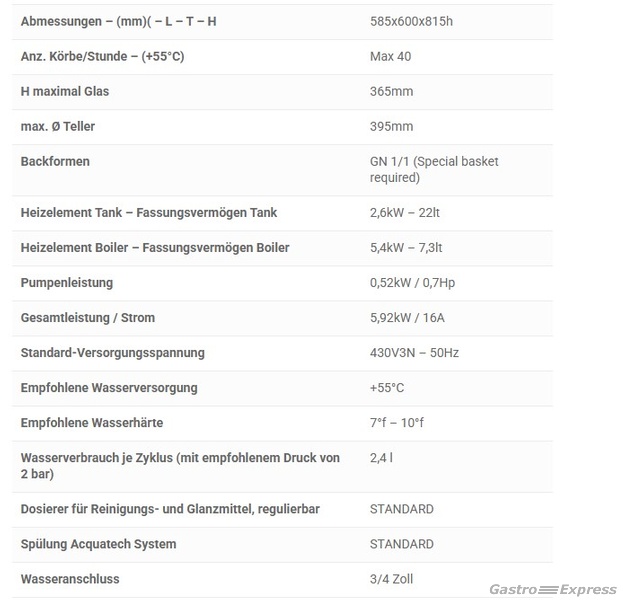Select the max. Ø Teller label
623x600 pixels.
[x=58, y=126]
